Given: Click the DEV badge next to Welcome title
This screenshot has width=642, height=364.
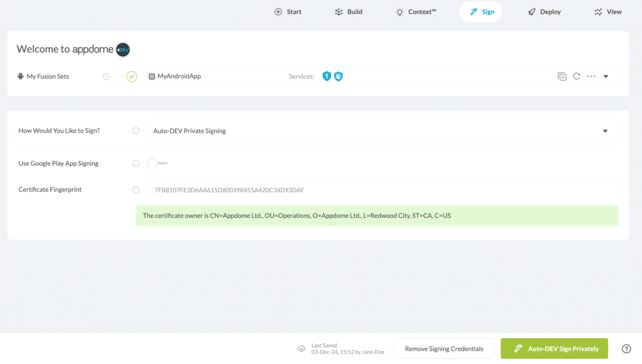Looking at the screenshot, I should pyautogui.click(x=123, y=49).
